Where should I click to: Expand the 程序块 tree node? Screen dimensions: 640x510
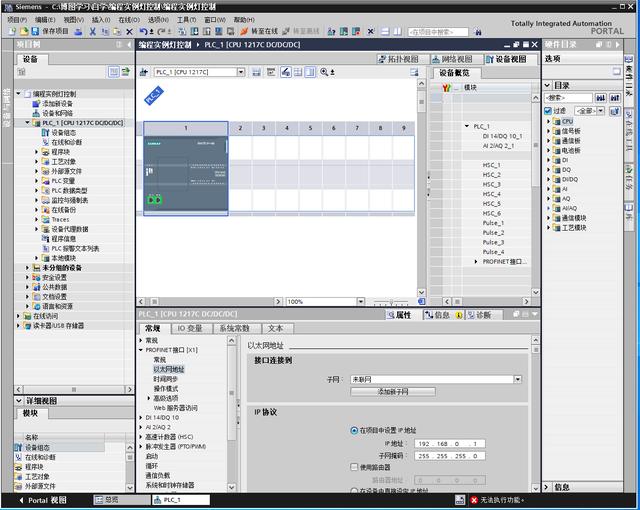point(36,152)
